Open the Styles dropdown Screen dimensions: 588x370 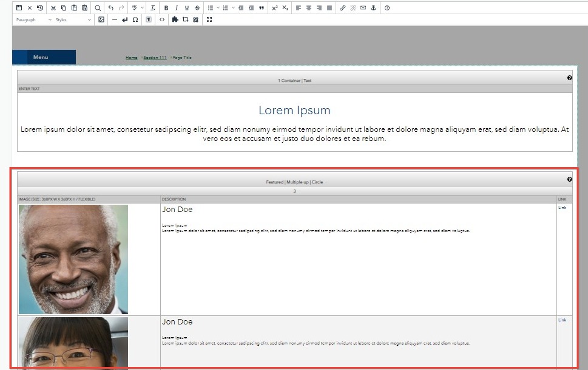73,19
